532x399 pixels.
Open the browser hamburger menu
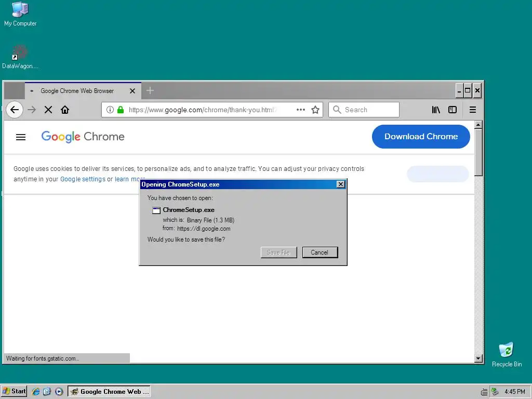(x=473, y=110)
